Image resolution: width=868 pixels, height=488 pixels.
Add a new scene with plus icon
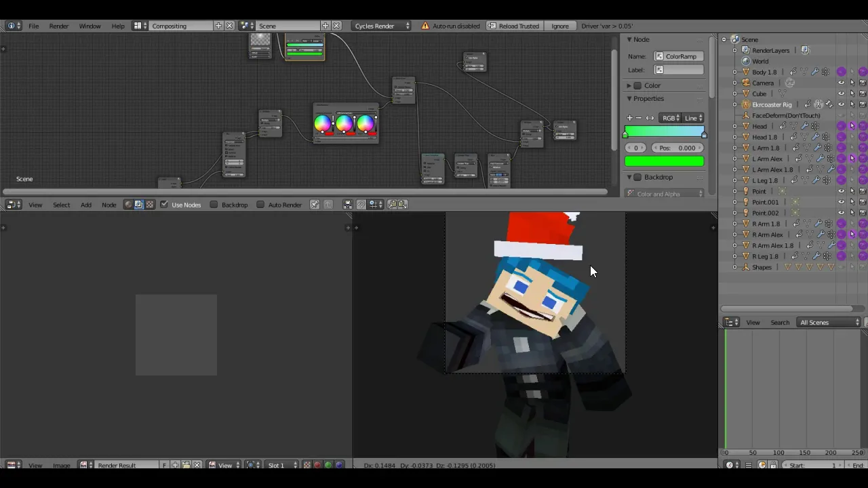[325, 26]
